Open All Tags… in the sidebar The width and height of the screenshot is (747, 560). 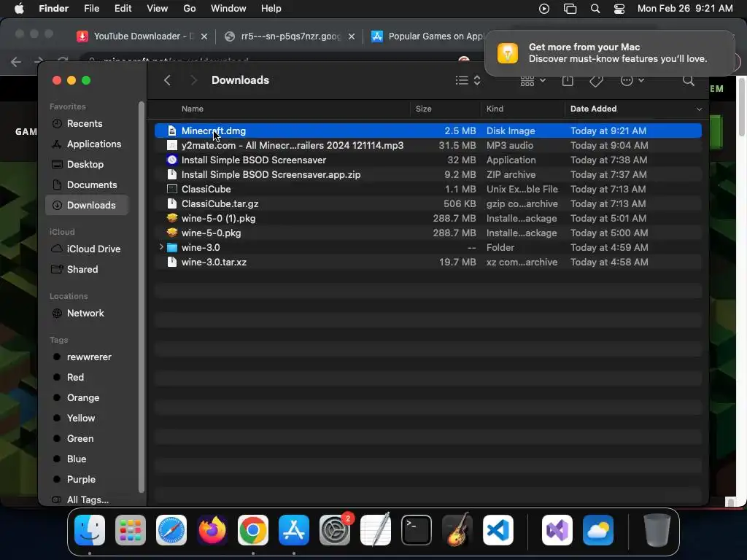click(88, 500)
